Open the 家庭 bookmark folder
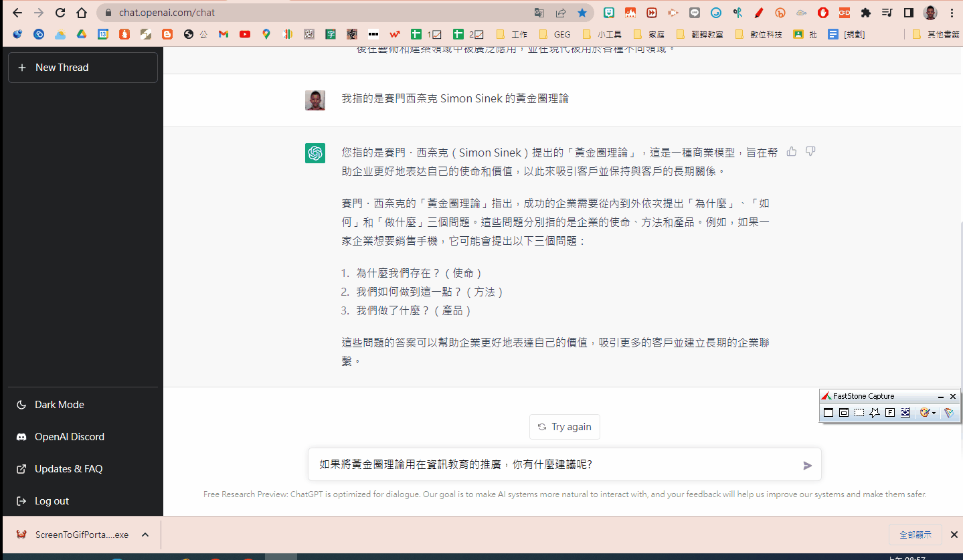The height and width of the screenshot is (560, 963). click(x=648, y=34)
